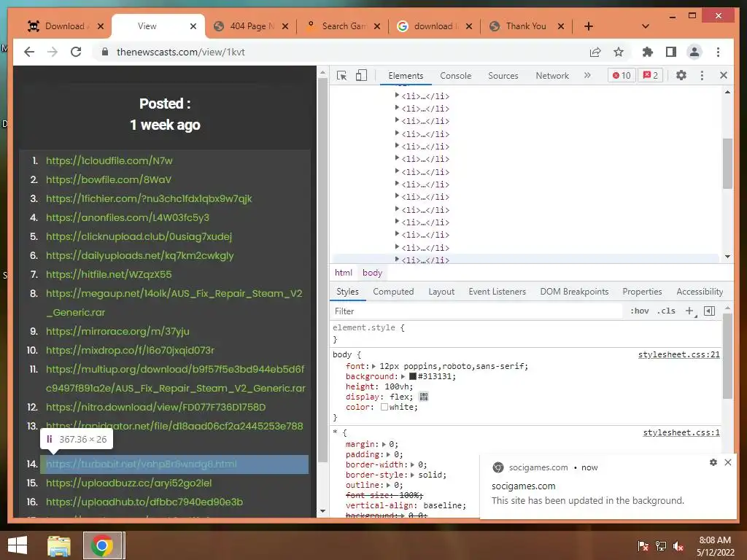Open the DevTools customize three-dot menu
Viewport: 747px width, 560px height.
pos(702,75)
